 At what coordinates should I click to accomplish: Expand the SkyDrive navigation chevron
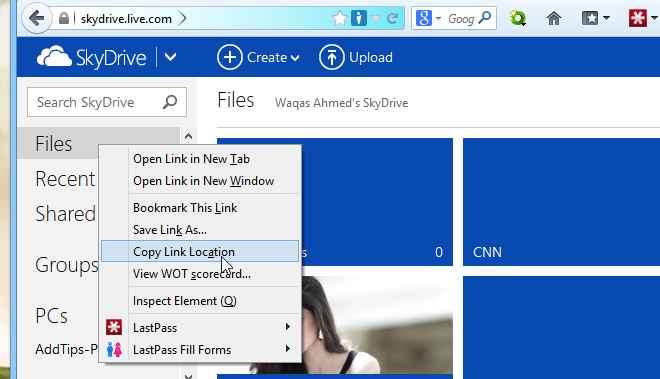(x=170, y=57)
